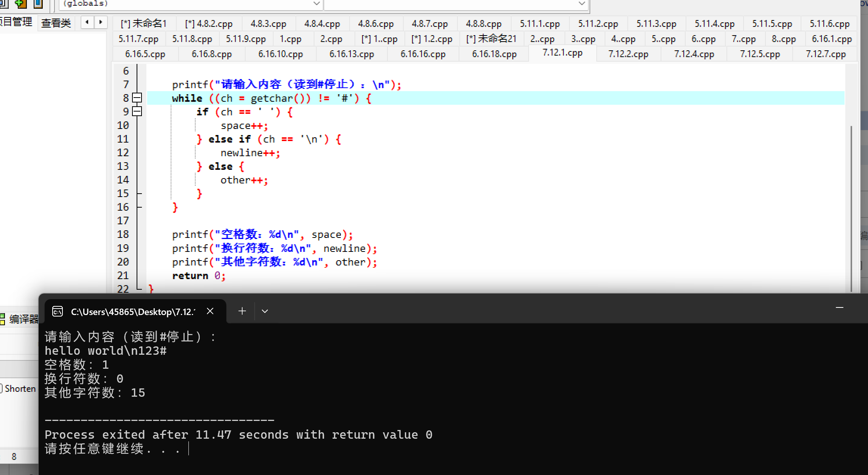Open the 查看类 class view tab
This screenshot has height=475, width=868.
click(x=56, y=23)
